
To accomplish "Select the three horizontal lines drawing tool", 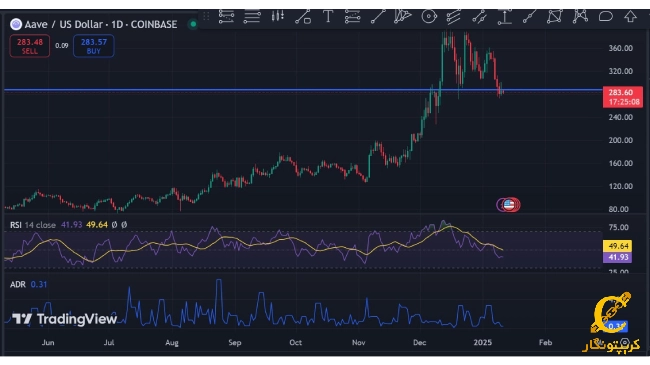I will [x=252, y=17].
